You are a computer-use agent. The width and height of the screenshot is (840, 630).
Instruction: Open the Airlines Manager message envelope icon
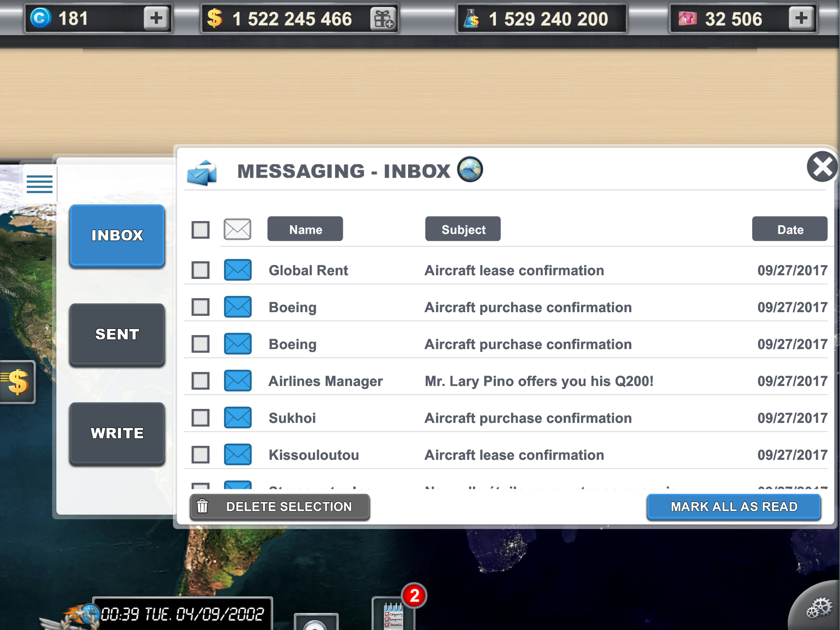pyautogui.click(x=237, y=381)
